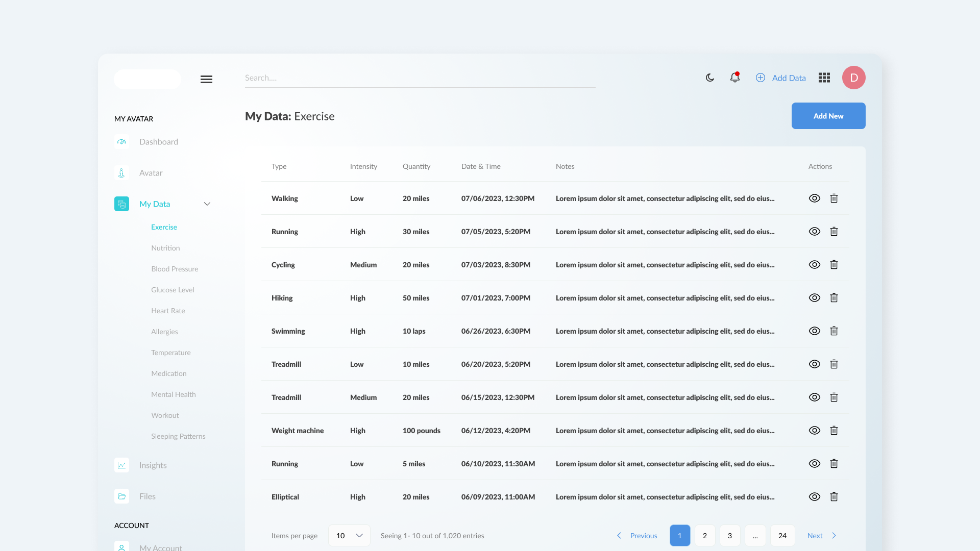Screen dimensions: 980x551
Task: Click the user avatar D
Action: [853, 78]
